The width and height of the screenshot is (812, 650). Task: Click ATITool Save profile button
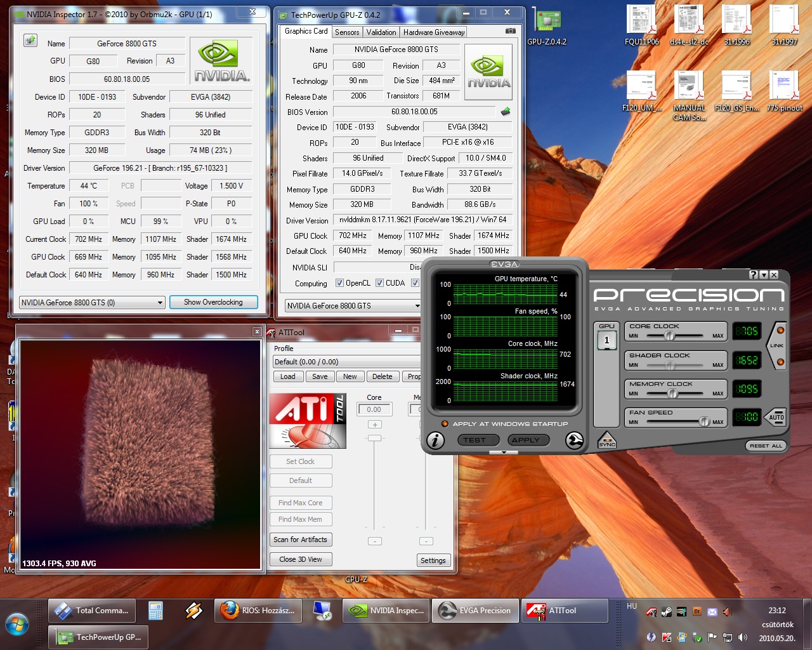click(320, 376)
